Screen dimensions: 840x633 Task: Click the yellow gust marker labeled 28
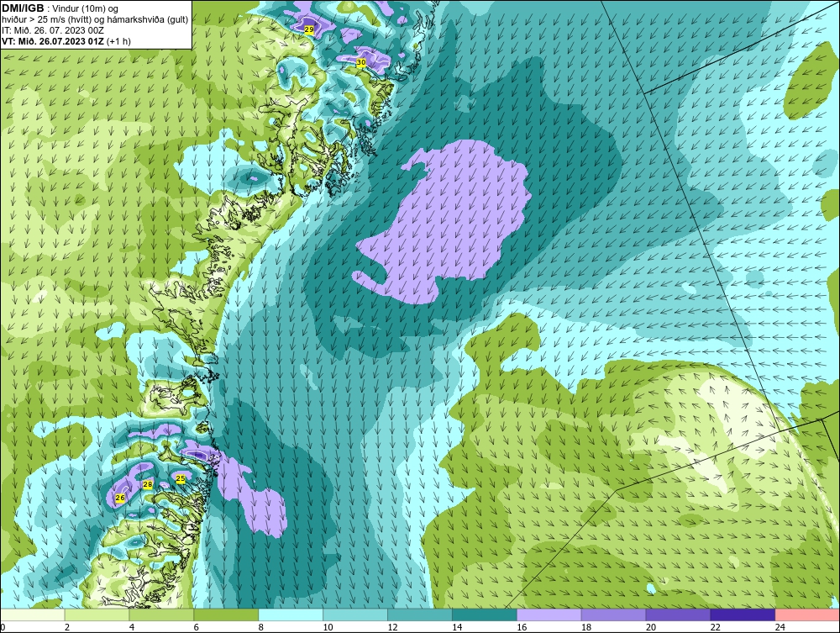148,484
